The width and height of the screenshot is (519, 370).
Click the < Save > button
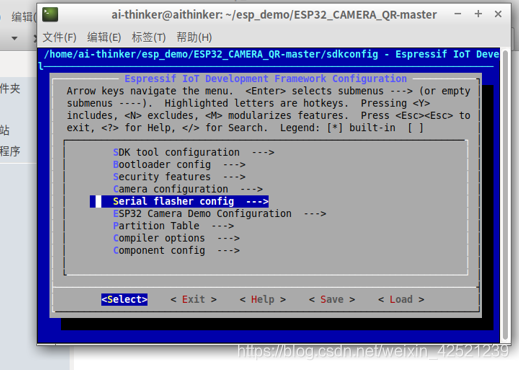tap(332, 299)
